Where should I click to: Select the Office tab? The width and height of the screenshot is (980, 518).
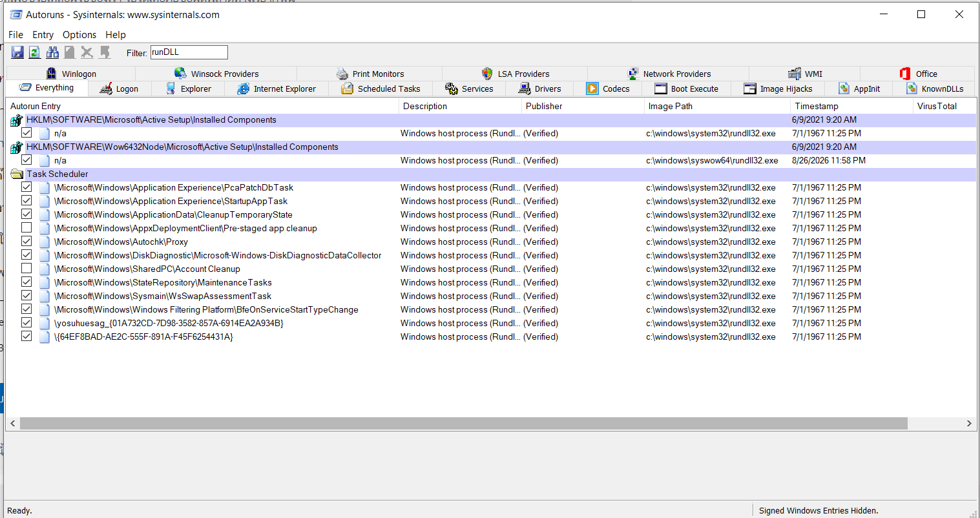click(x=918, y=74)
